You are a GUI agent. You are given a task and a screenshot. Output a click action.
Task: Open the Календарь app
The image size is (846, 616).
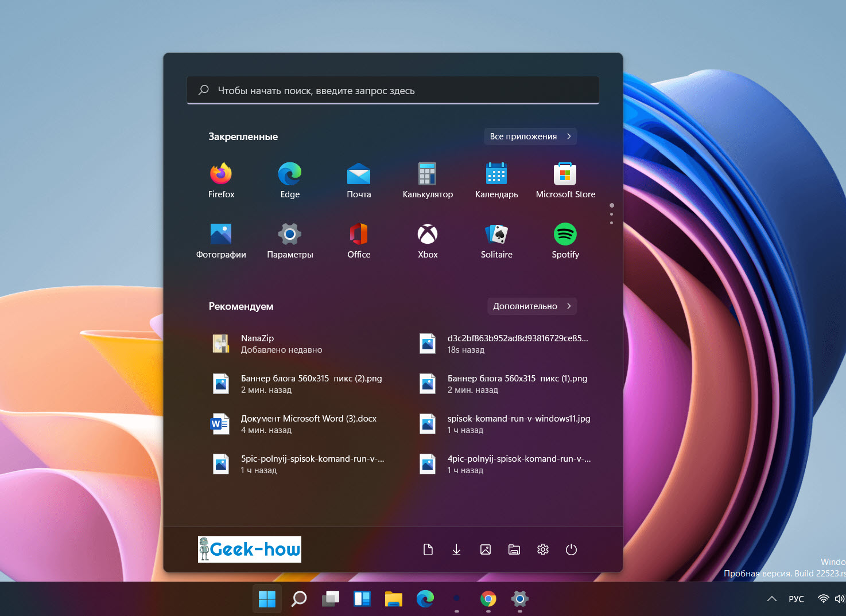496,181
